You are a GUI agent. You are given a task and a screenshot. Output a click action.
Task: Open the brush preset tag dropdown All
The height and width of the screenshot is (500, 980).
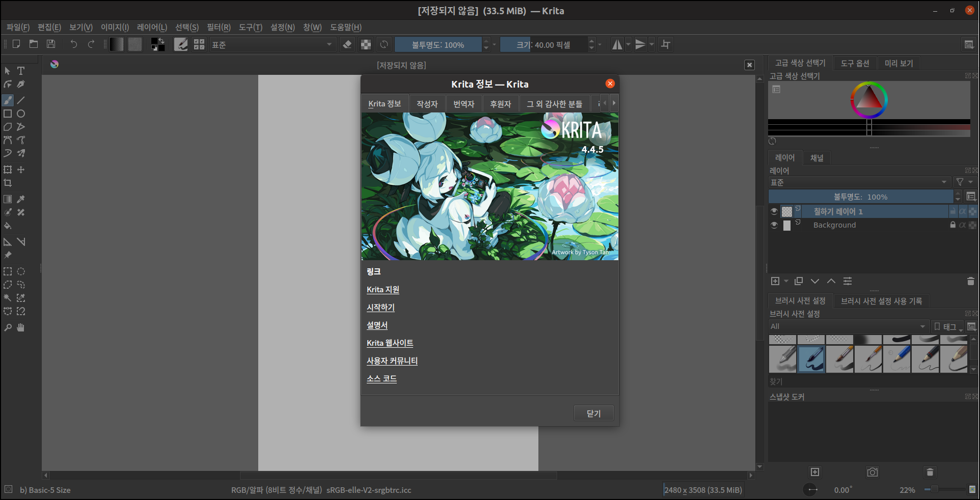click(x=848, y=326)
